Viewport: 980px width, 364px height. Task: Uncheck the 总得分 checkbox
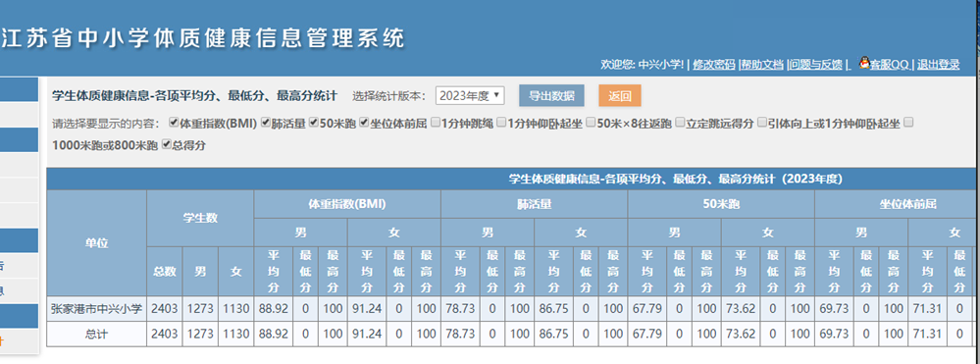[166, 144]
